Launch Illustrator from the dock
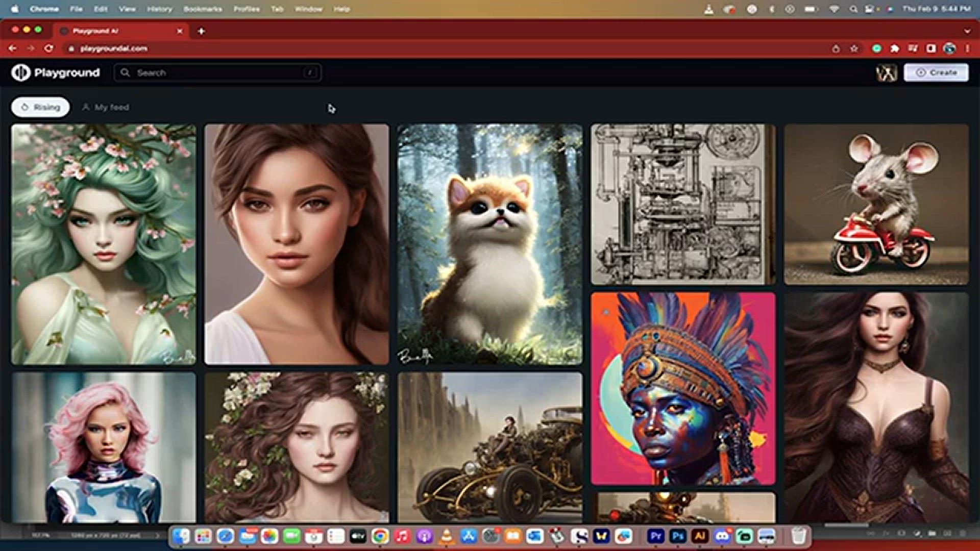The height and width of the screenshot is (551, 980). coord(700,536)
